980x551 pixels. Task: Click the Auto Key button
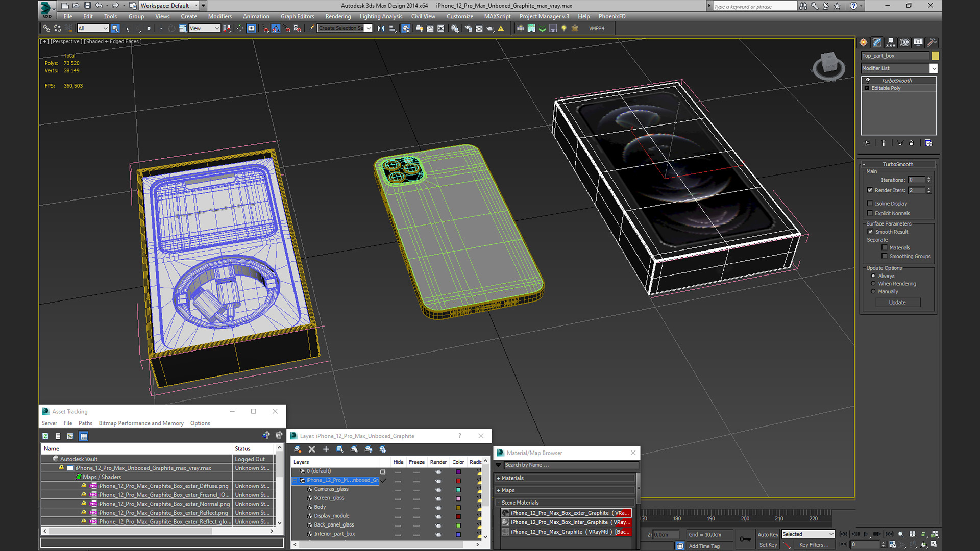(x=768, y=534)
